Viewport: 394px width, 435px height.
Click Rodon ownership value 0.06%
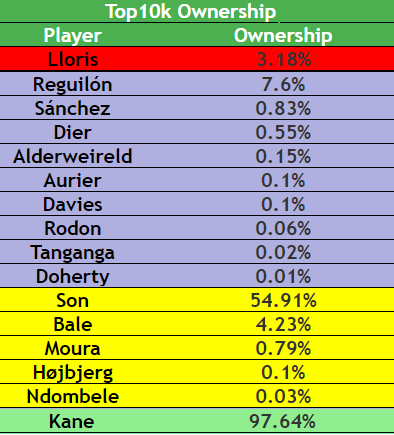283,228
